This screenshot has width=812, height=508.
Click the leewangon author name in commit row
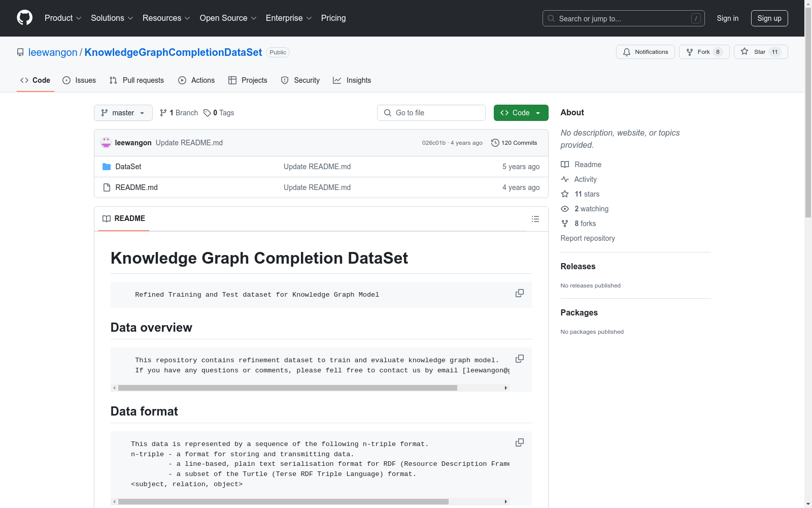[133, 143]
